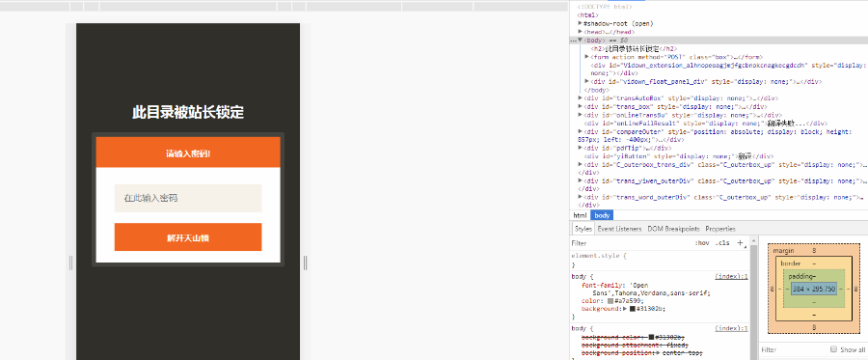The height and width of the screenshot is (360, 868).
Task: Click the border label in box model
Action: (790, 263)
